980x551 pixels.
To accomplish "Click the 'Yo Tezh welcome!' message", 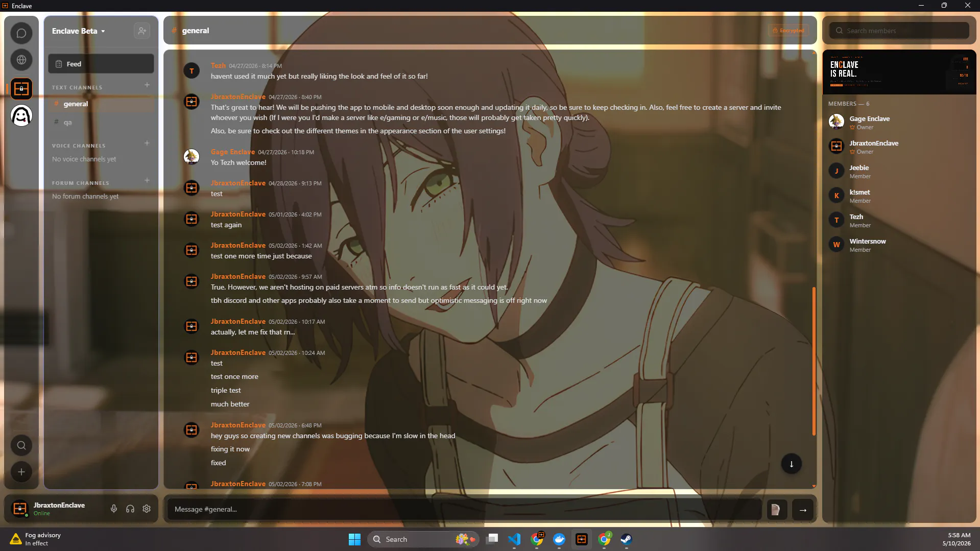I will pos(238,162).
